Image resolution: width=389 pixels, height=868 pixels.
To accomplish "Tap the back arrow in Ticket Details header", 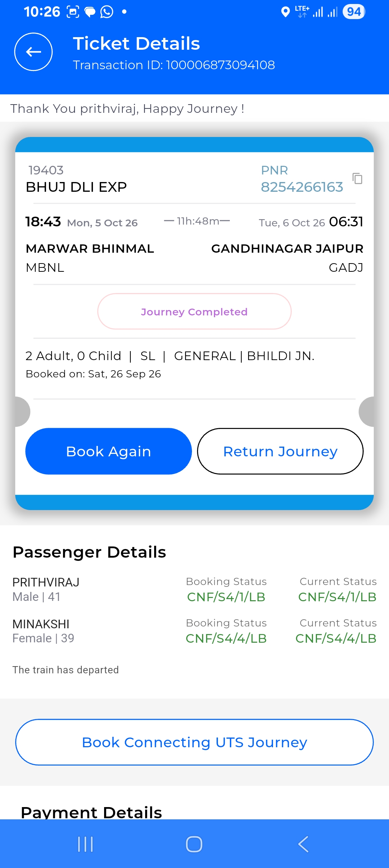I will coord(33,52).
